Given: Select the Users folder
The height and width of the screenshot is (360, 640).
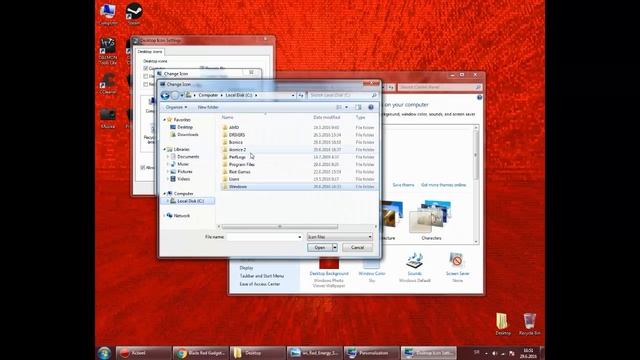Looking at the screenshot, I should coord(234,179).
